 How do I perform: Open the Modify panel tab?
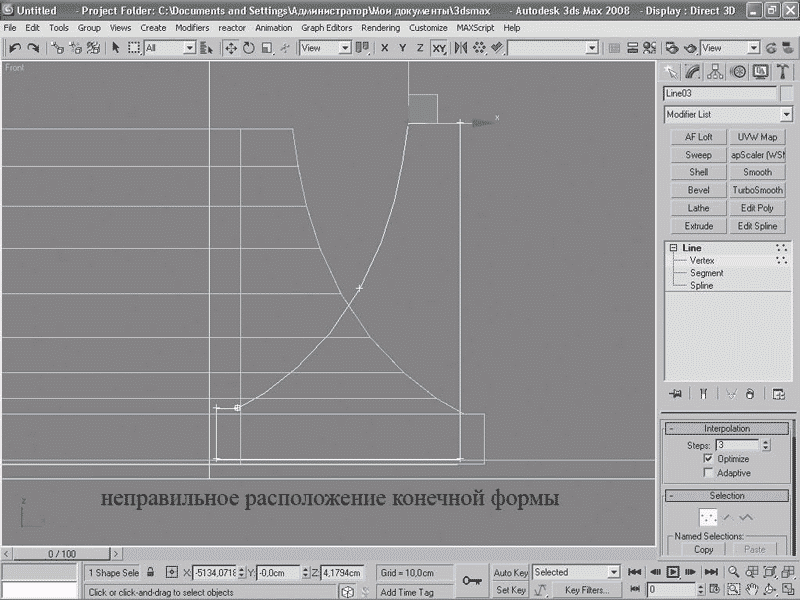point(694,71)
